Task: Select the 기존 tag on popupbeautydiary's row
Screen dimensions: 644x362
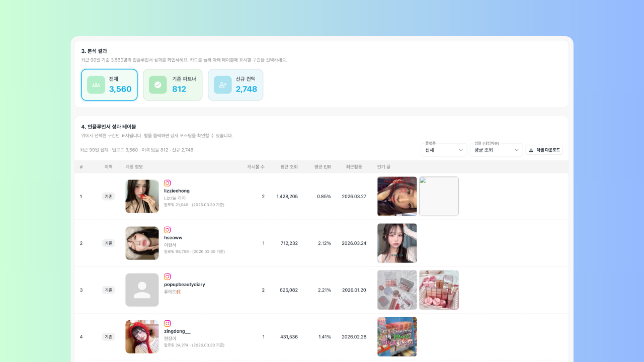Action: [108, 290]
